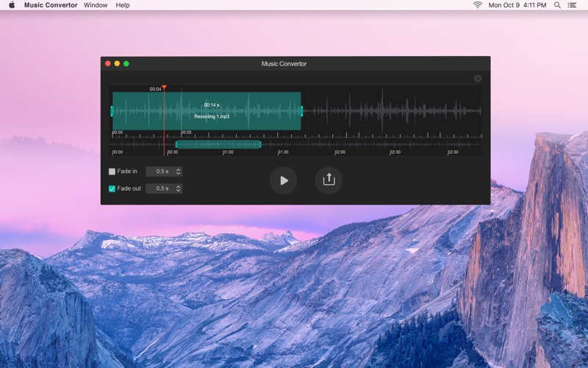
Task: Click the menu bar date and time
Action: [517, 5]
